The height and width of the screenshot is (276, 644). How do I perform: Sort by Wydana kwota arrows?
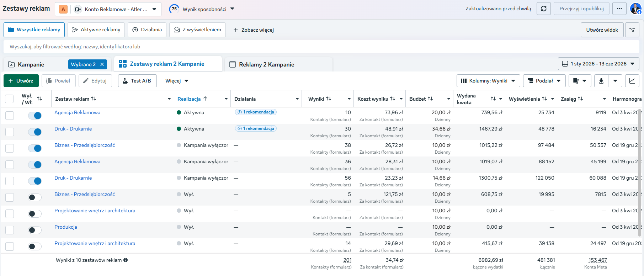[x=493, y=99]
